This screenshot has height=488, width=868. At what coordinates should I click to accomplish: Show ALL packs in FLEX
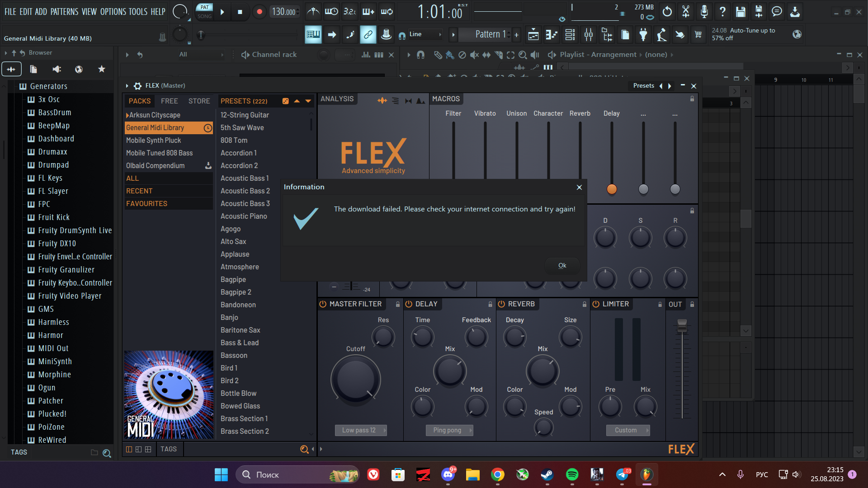(x=169, y=178)
